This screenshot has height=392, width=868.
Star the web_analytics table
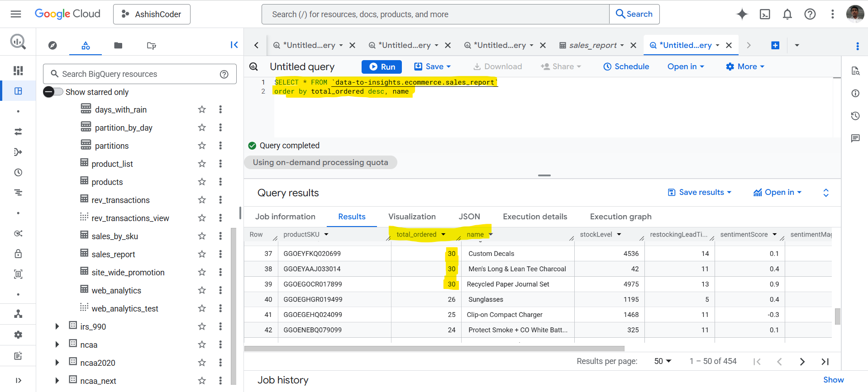pos(202,290)
